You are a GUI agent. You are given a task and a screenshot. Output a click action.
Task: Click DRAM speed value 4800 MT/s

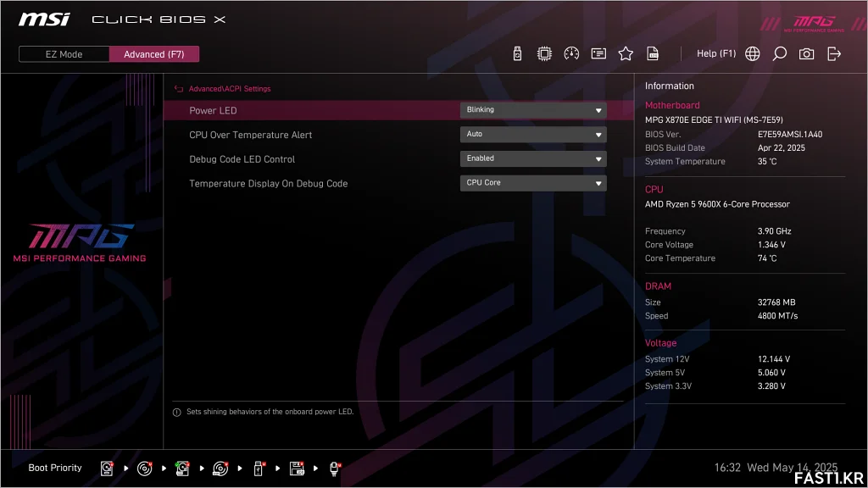(x=778, y=316)
